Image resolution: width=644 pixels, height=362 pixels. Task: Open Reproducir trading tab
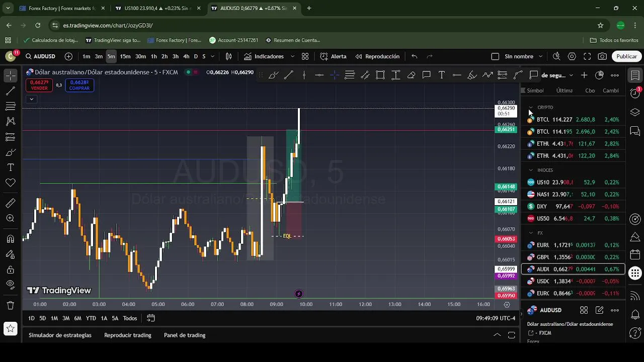128,335
